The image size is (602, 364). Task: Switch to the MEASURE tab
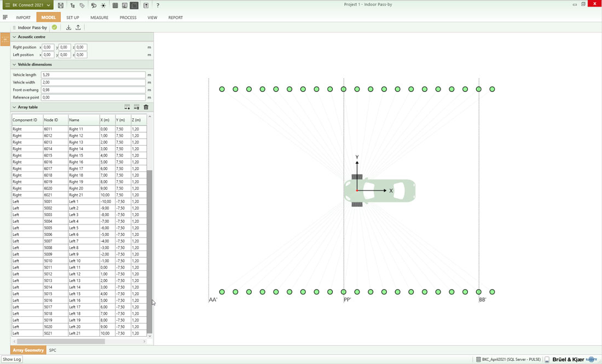pos(99,18)
